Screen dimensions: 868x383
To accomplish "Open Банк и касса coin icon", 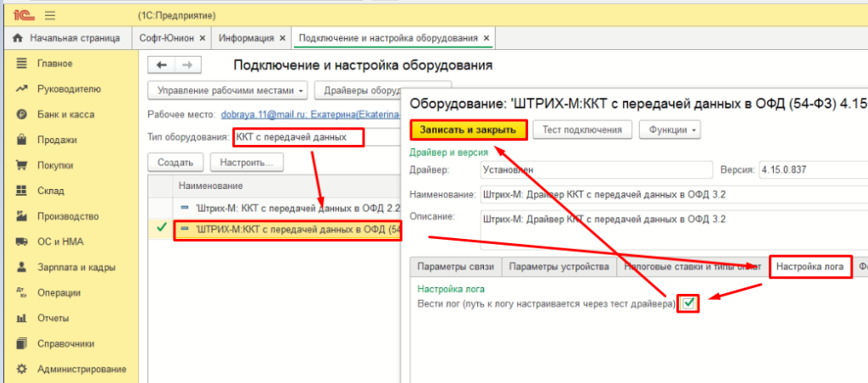I will pyautogui.click(x=21, y=114).
